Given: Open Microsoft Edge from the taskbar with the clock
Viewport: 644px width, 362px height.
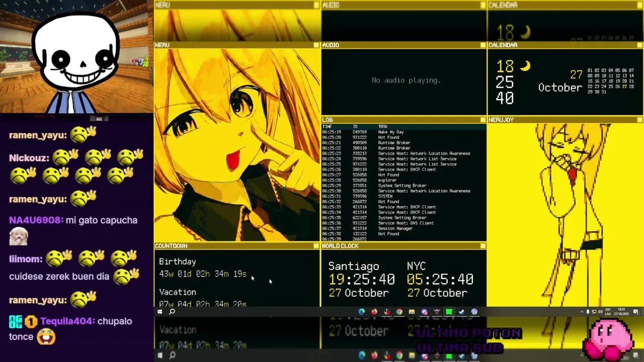Looking at the screenshot, I should pyautogui.click(x=362, y=312).
